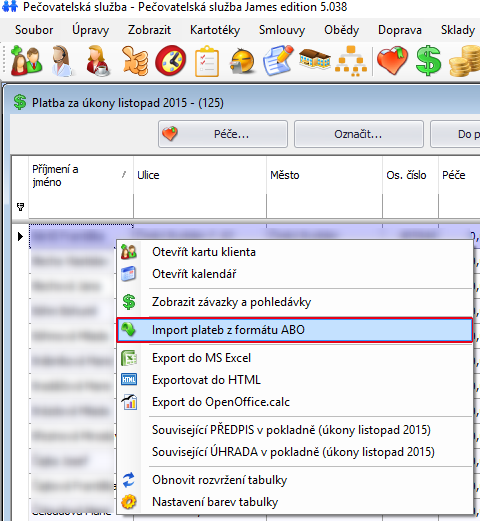Image resolution: width=480 pixels, height=521 pixels.
Task: Sort by Příjmení a jméno column
Action: [x=81, y=176]
